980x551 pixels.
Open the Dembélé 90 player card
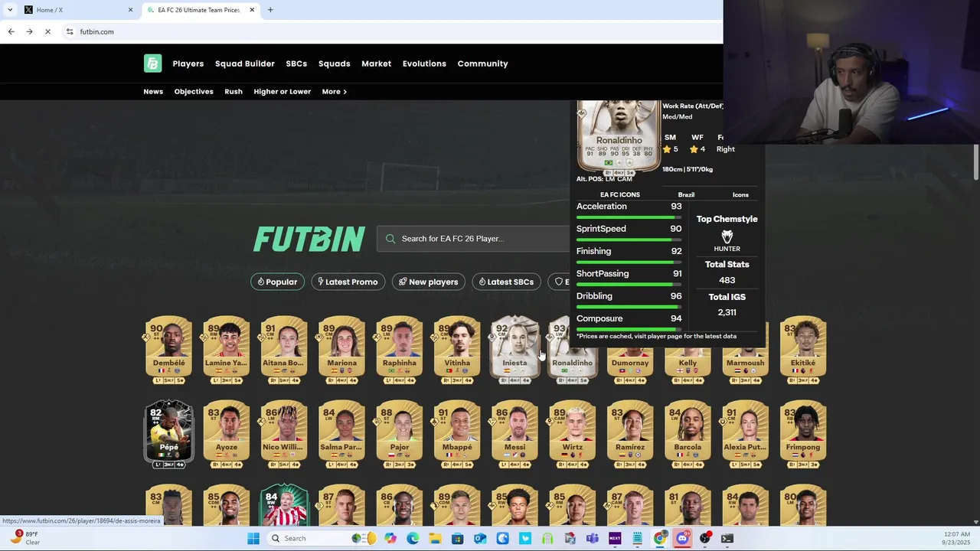click(x=168, y=350)
